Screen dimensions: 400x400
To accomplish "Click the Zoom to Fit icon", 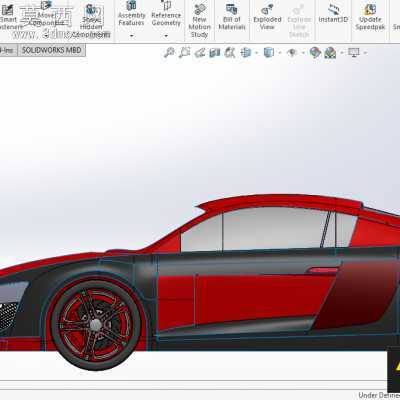I will click(169, 52).
